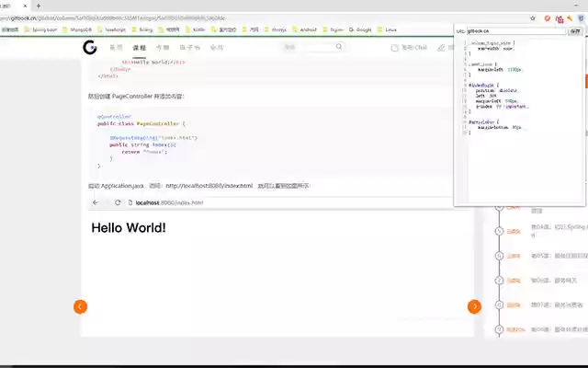Image resolution: width=588 pixels, height=368 pixels.
Task: Click timeline node number 5
Action: point(499,231)
